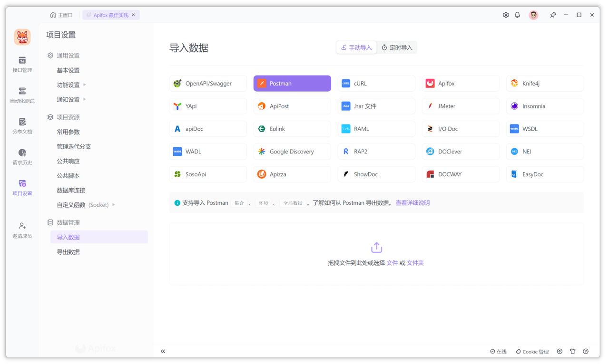The image size is (609, 364).
Task: Choose Google Discovery import format
Action: pyautogui.click(x=292, y=152)
